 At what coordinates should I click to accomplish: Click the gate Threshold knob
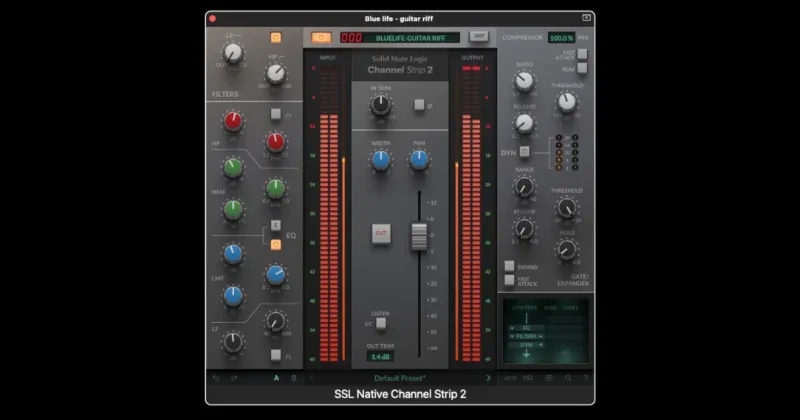[566, 207]
